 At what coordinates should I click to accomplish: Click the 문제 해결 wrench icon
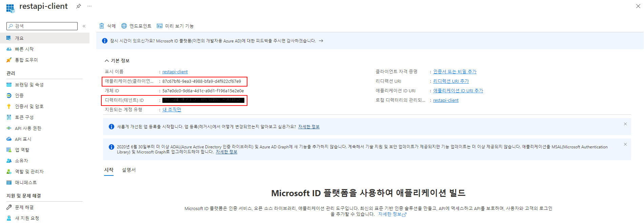point(9,207)
